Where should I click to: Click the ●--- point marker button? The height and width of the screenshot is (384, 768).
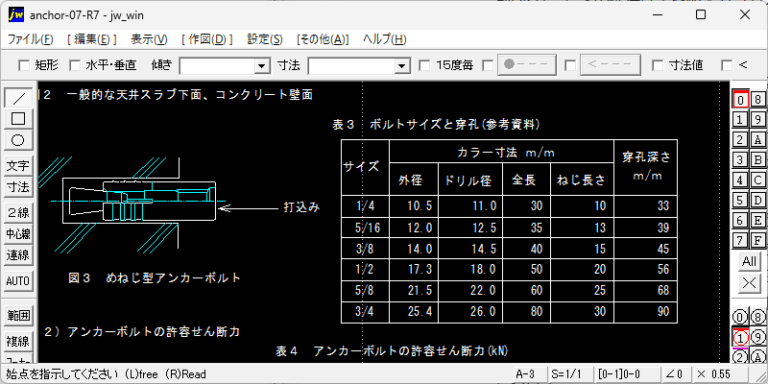pos(527,65)
